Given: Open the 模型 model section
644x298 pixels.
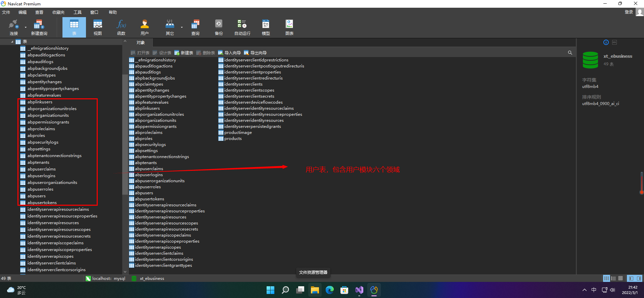Looking at the screenshot, I should [266, 27].
